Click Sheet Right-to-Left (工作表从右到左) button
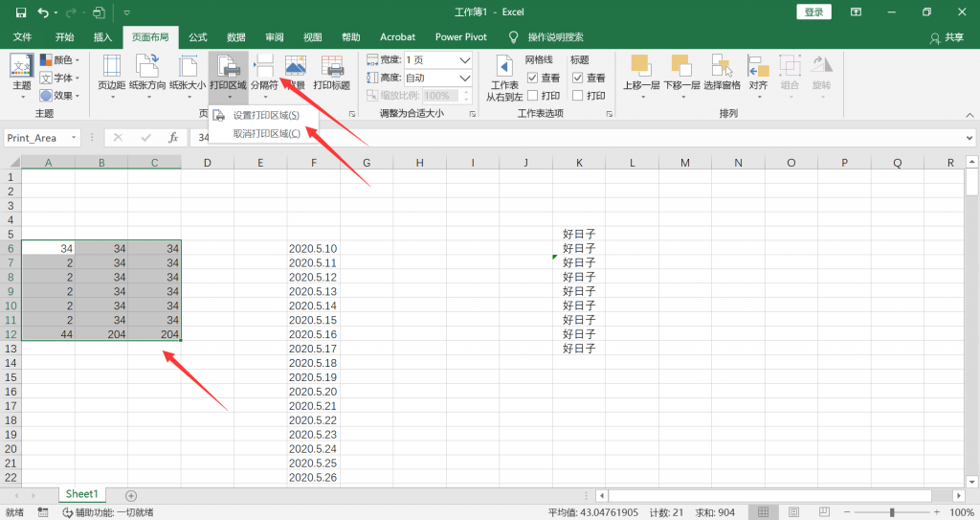The image size is (980, 520). click(x=504, y=79)
